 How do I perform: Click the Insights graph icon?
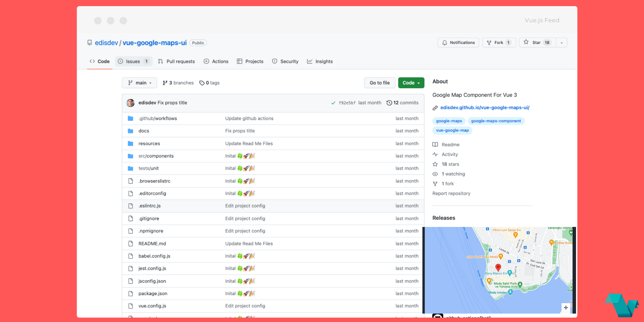pos(310,61)
